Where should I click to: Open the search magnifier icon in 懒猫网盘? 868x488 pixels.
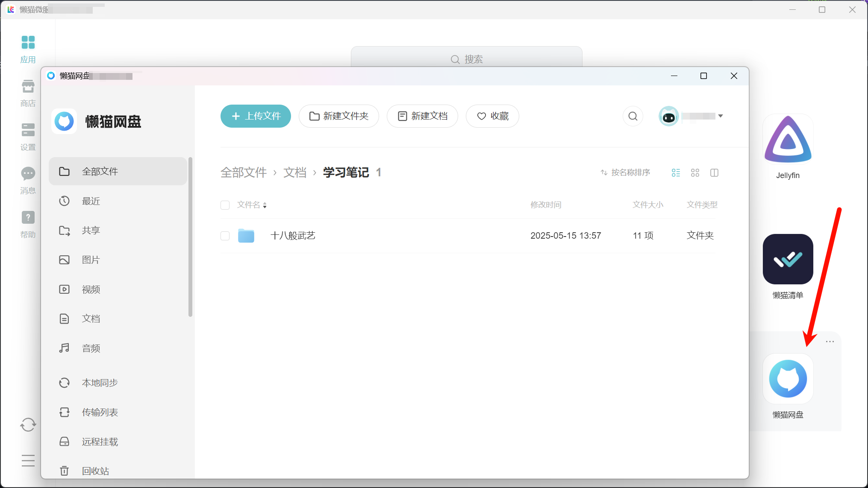pyautogui.click(x=633, y=116)
